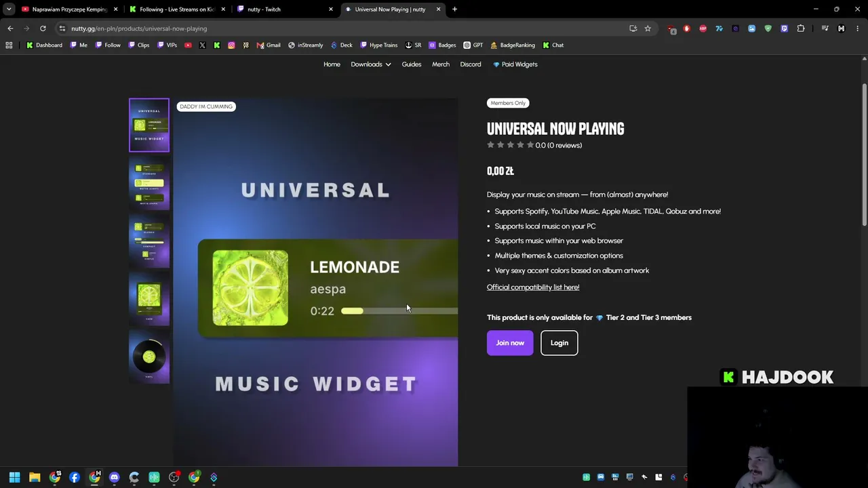868x488 pixels.
Task: Click the green shield extension icon
Action: pos(768,28)
